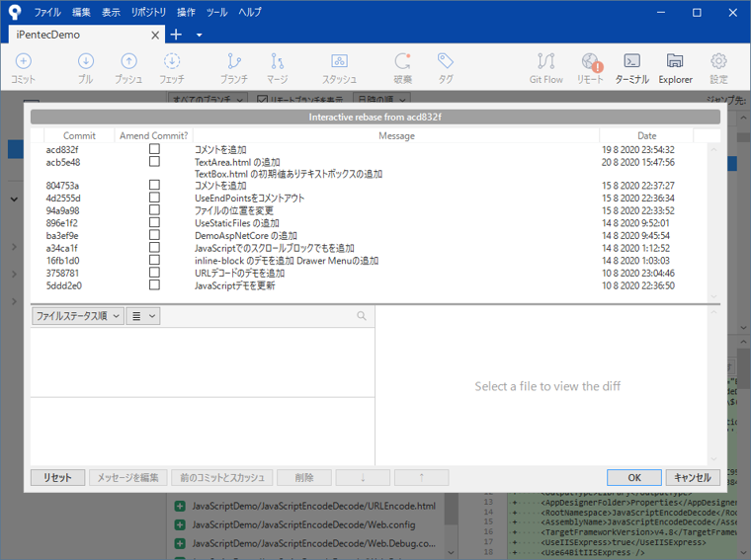Screen dimensions: 751x560
Task: Open the すべてのブランチ dropdown behind dialog
Action: (x=208, y=97)
